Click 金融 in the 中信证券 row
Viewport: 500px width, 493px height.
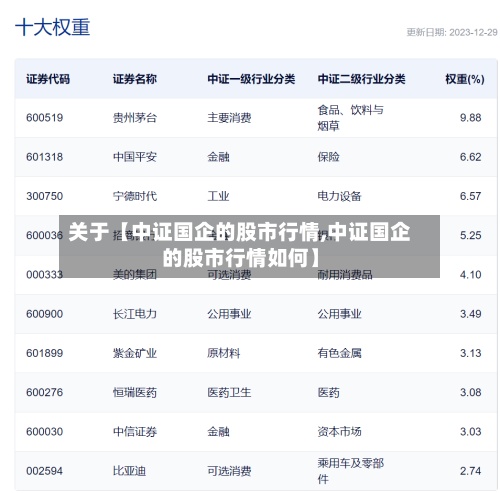[x=218, y=432]
